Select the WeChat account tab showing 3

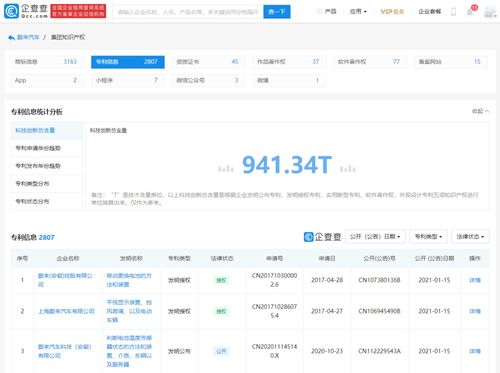pos(208,80)
